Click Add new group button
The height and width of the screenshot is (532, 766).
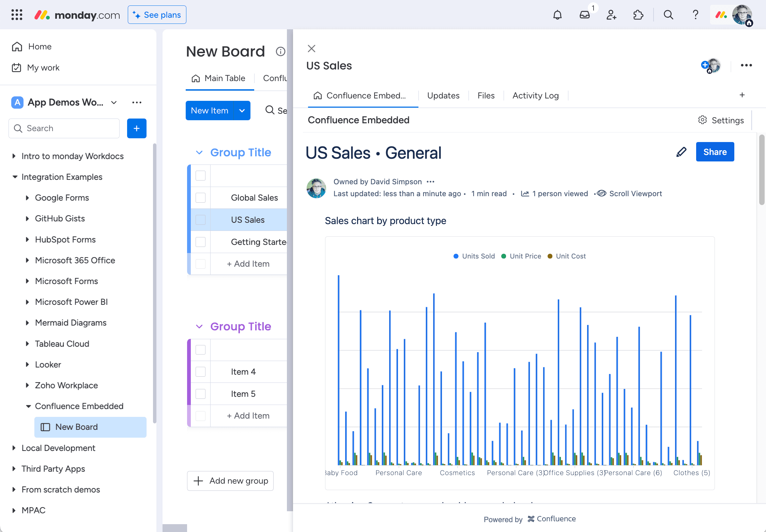click(230, 481)
